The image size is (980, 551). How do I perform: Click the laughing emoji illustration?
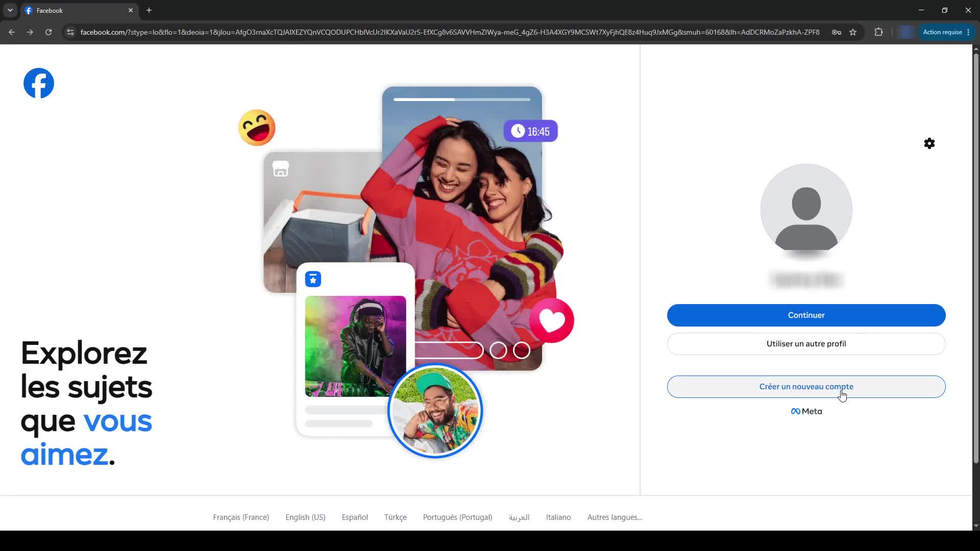click(257, 128)
